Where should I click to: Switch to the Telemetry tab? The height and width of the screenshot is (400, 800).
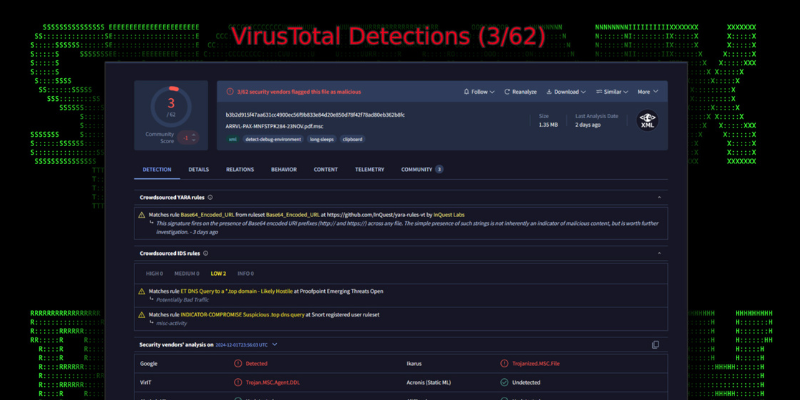point(370,169)
